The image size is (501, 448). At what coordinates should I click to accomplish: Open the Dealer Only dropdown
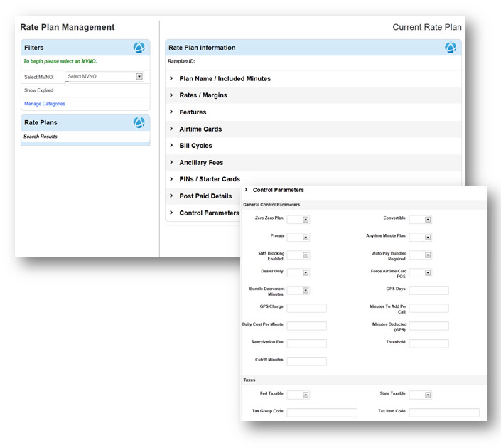(298, 273)
